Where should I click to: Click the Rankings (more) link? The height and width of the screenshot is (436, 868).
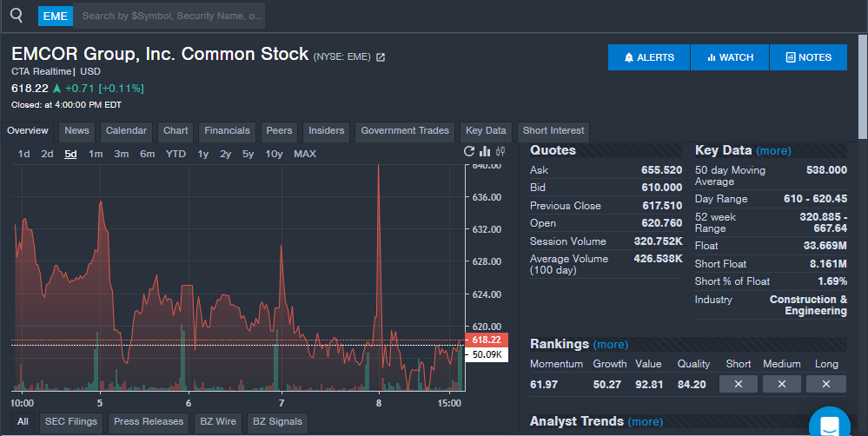(611, 345)
